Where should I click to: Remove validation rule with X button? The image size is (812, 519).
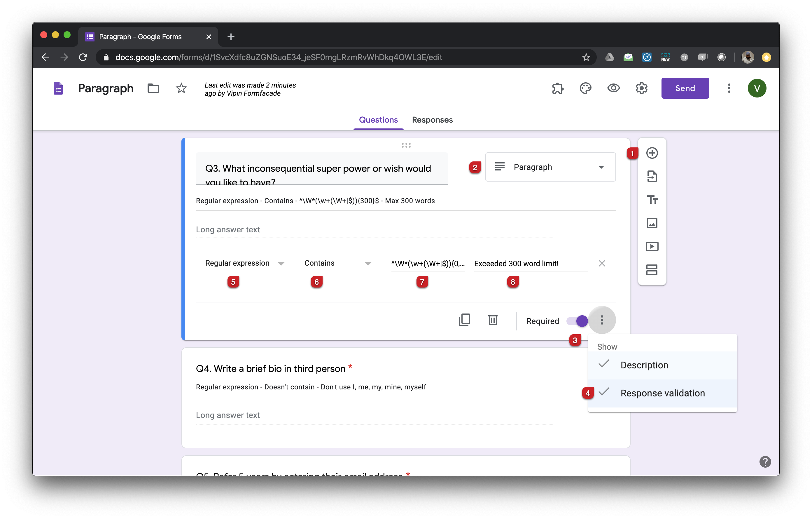click(602, 263)
